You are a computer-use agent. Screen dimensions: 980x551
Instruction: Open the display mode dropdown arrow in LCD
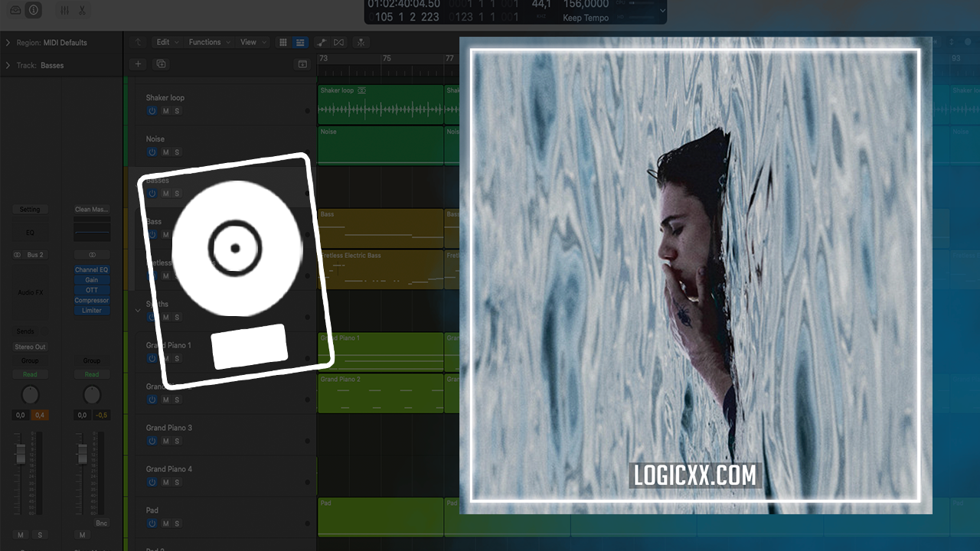click(662, 11)
